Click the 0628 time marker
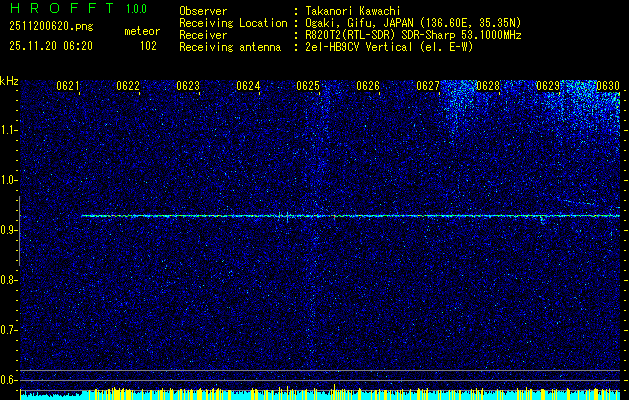Viewport: 629px width, 400px height. pos(488,85)
